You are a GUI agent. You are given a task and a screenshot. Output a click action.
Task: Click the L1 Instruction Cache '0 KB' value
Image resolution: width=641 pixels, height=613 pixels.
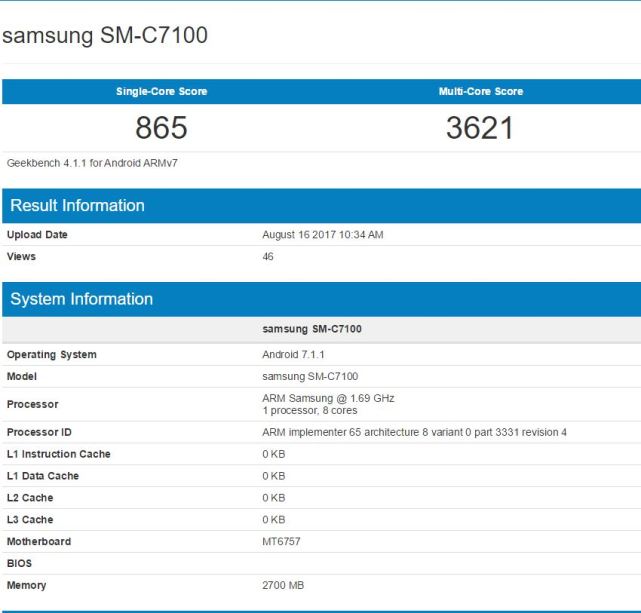(x=274, y=454)
